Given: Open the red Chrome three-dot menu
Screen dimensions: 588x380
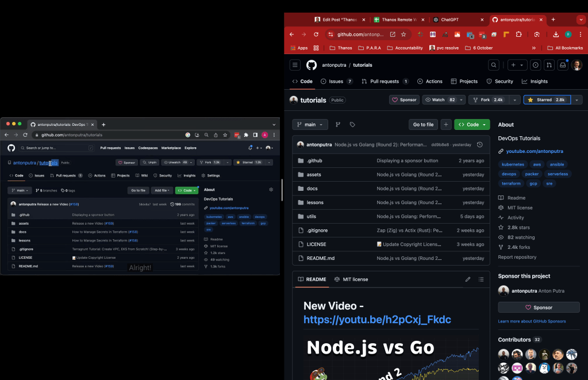Looking at the screenshot, I should point(581,34).
